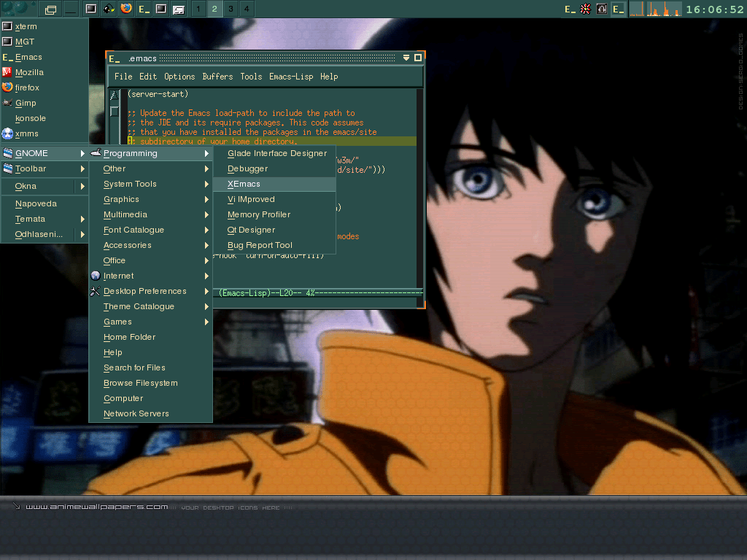Image resolution: width=747 pixels, height=560 pixels.
Task: Switch to workspace 1
Action: click(198, 9)
